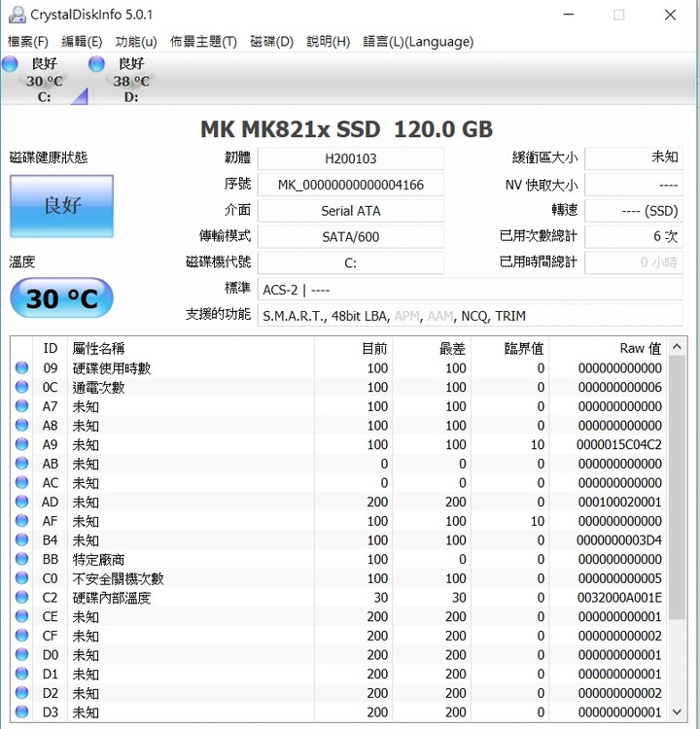This screenshot has width=700, height=729.
Task: Select the C: drive 30 °C tab
Action: 44,80
